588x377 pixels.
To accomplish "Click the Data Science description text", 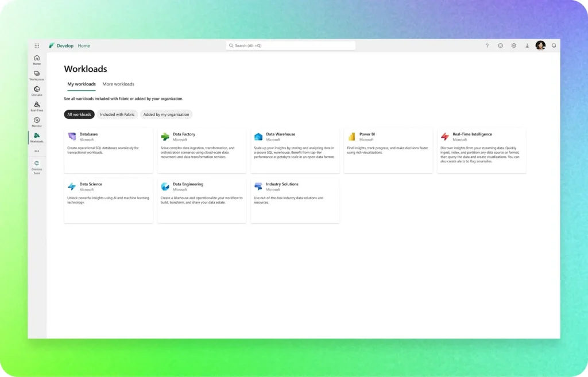I will [x=108, y=200].
